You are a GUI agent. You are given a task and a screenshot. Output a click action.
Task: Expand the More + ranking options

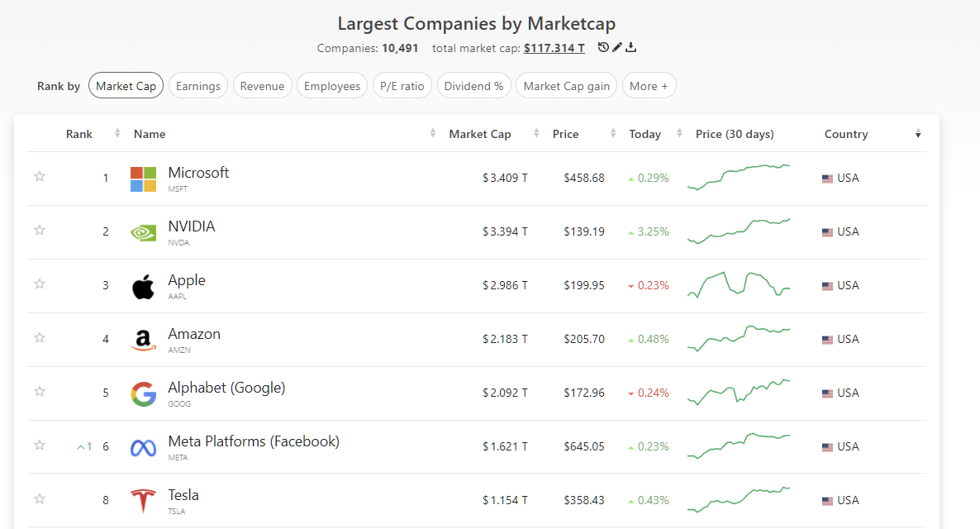tap(649, 86)
